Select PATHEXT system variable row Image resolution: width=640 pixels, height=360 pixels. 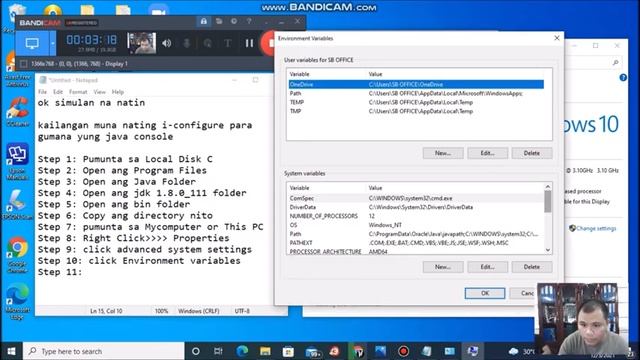(x=416, y=243)
